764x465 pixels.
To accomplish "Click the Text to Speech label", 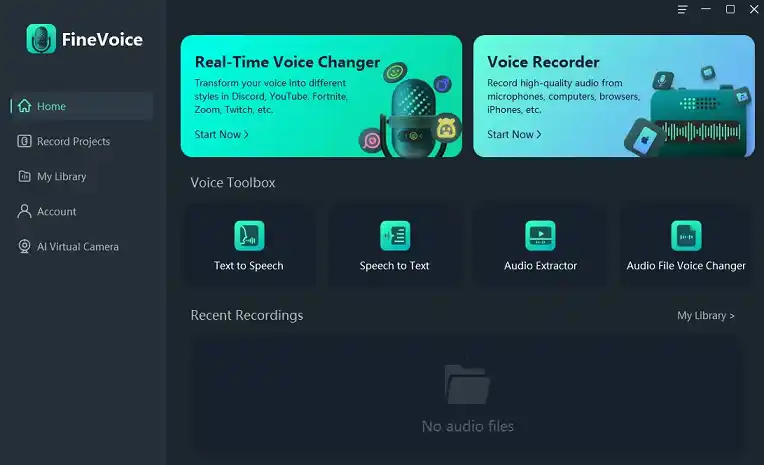I will [248, 266].
